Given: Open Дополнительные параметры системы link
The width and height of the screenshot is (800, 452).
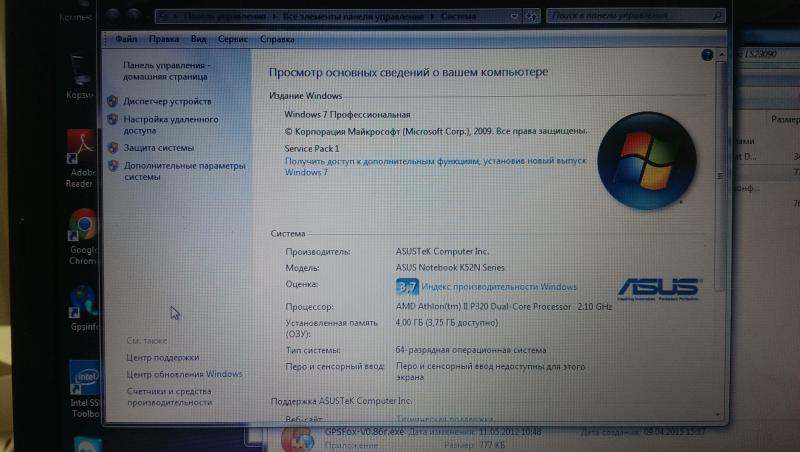Looking at the screenshot, I should (x=184, y=171).
